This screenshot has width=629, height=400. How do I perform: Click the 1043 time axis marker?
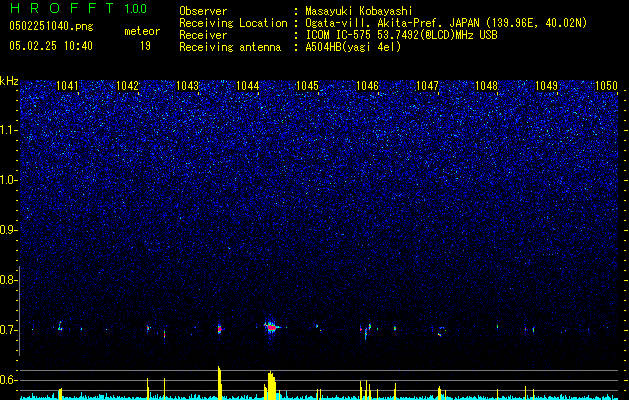point(187,85)
